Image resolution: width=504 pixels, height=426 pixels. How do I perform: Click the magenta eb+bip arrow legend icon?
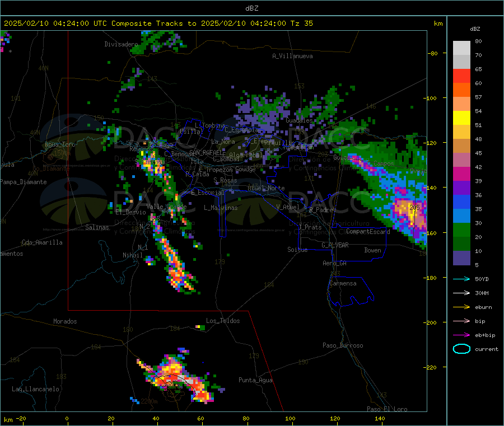(461, 335)
